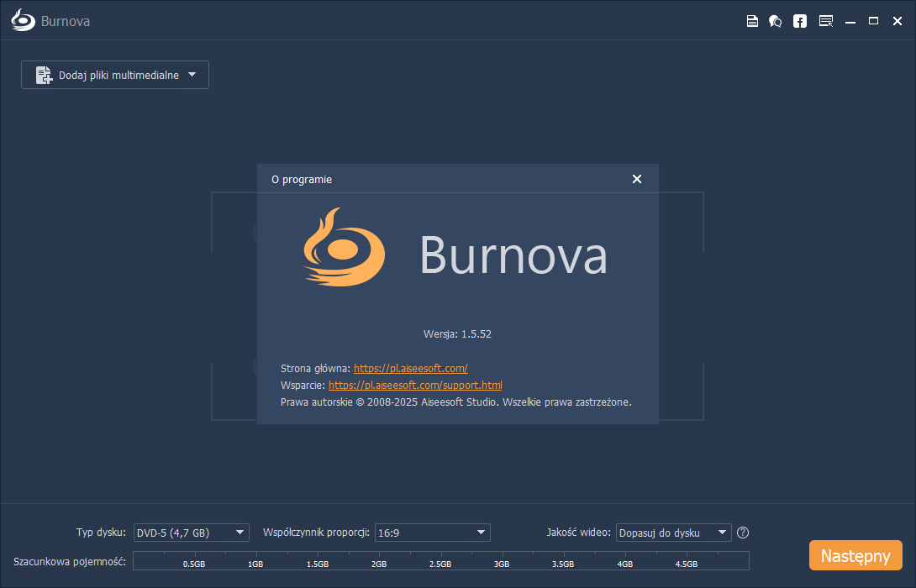The width and height of the screenshot is (916, 588).
Task: Maximize the Burnova window
Action: tap(873, 21)
